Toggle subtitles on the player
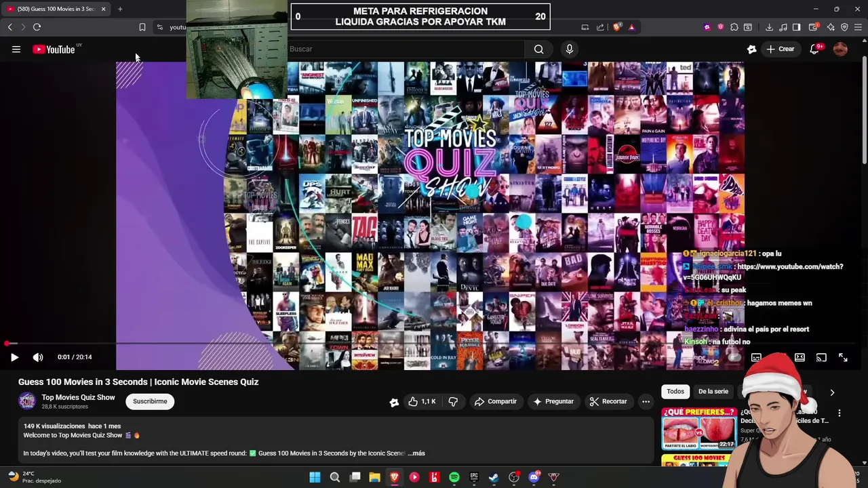This screenshot has height=488, width=868. point(756,357)
